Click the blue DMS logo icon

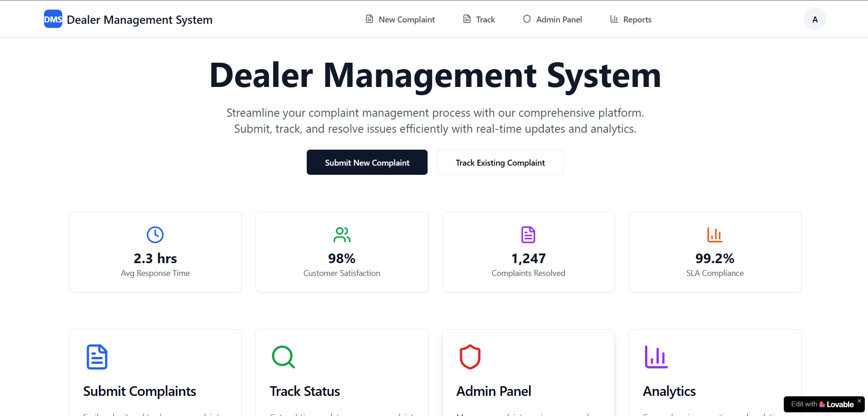click(x=53, y=19)
